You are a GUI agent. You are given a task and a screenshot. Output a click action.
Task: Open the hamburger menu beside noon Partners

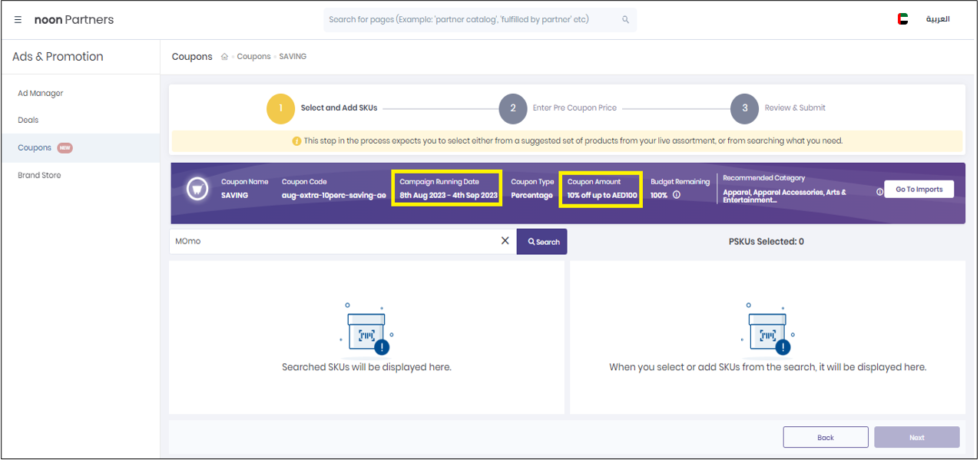[x=18, y=20]
